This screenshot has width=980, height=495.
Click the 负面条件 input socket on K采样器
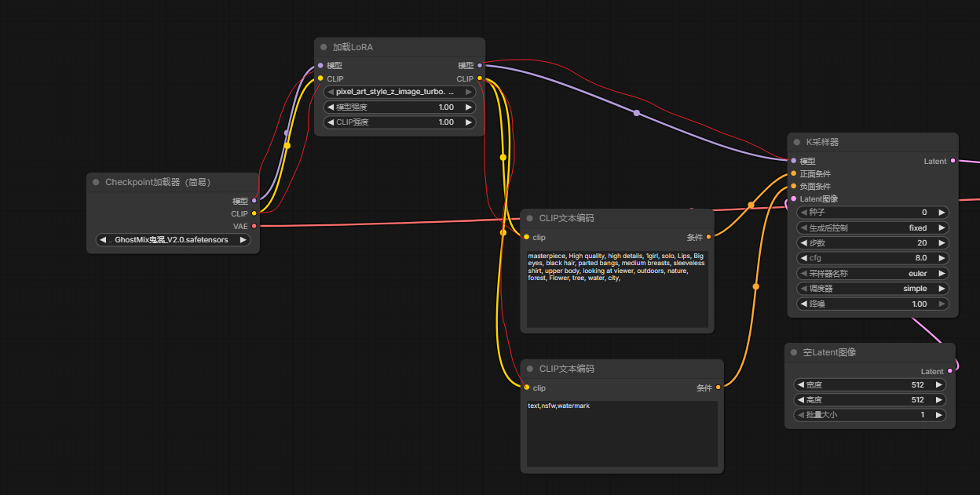(793, 186)
